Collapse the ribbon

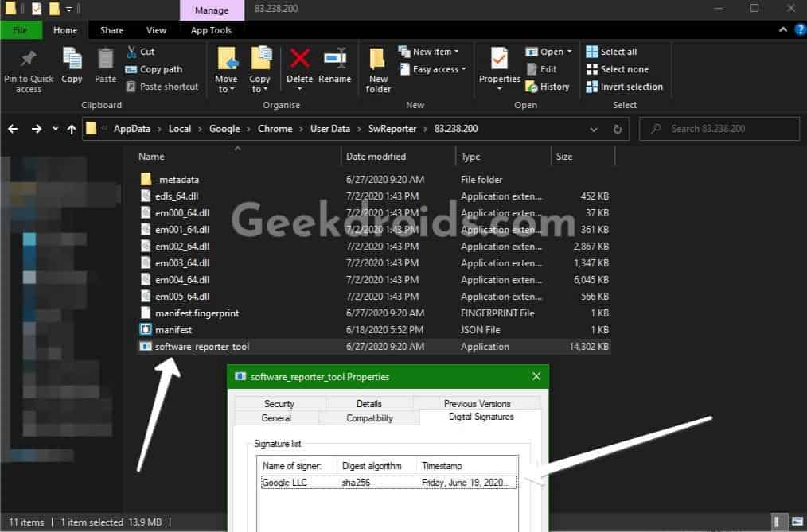(783, 29)
